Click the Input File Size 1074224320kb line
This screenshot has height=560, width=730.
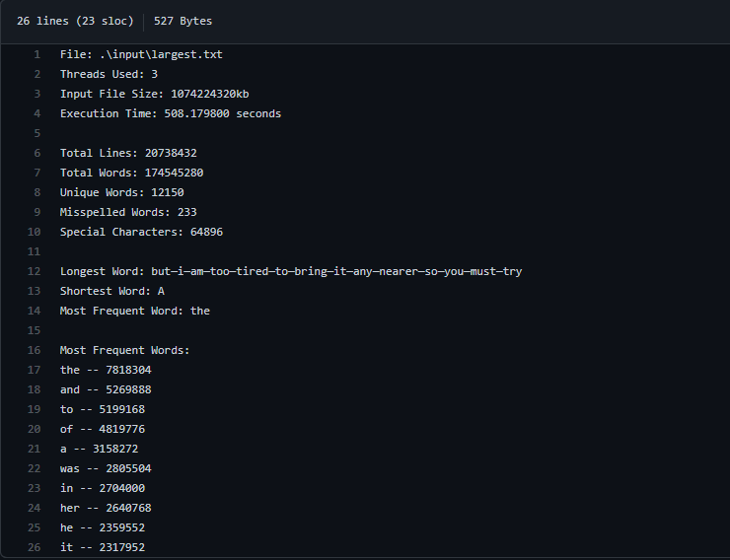[x=155, y=94]
